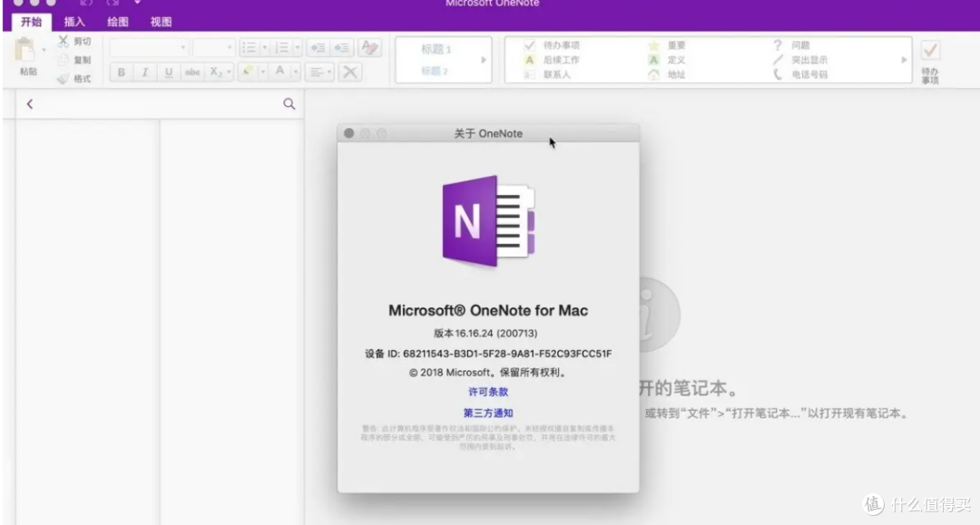Open the font name combo box

(149, 47)
